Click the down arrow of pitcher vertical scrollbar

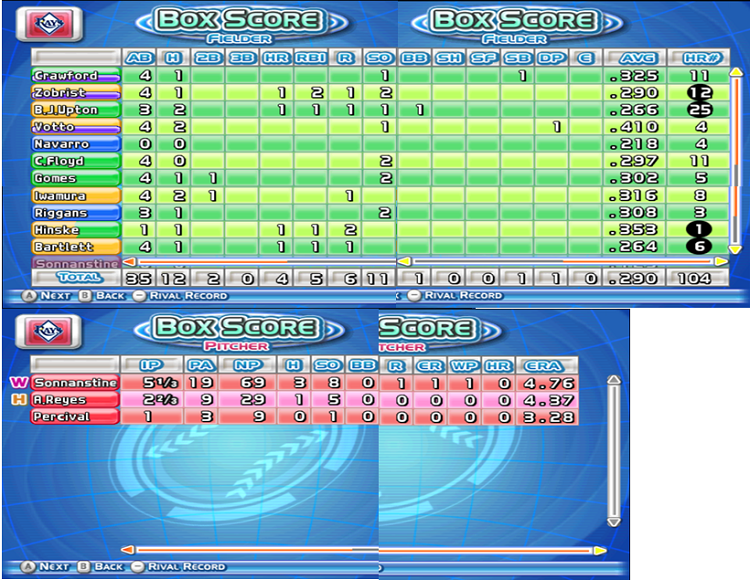[x=614, y=522]
